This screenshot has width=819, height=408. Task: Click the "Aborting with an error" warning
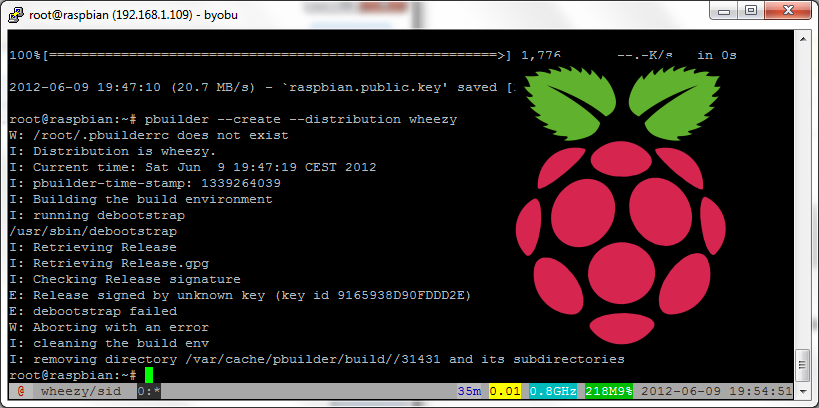[109, 328]
